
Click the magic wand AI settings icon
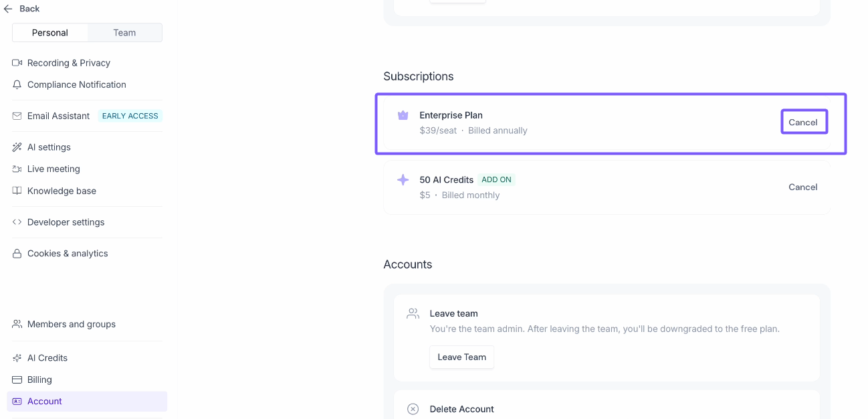tap(17, 147)
